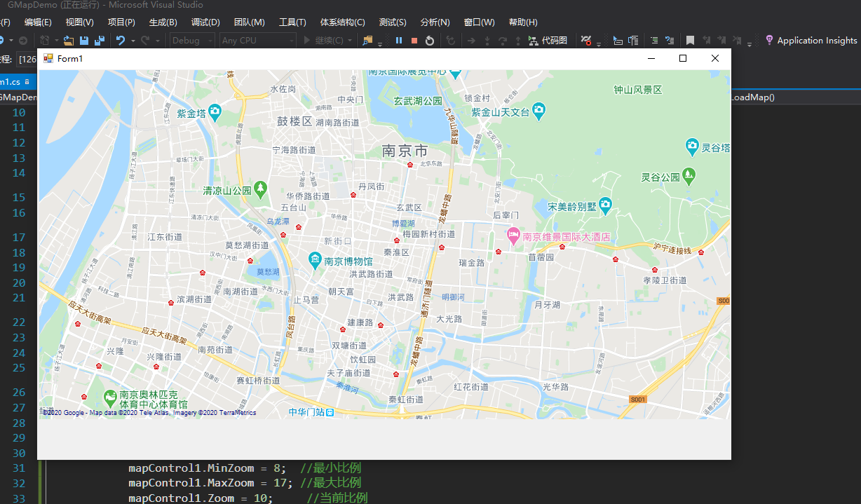Open the 工具(T) menu
The width and height of the screenshot is (861, 504).
(x=292, y=22)
